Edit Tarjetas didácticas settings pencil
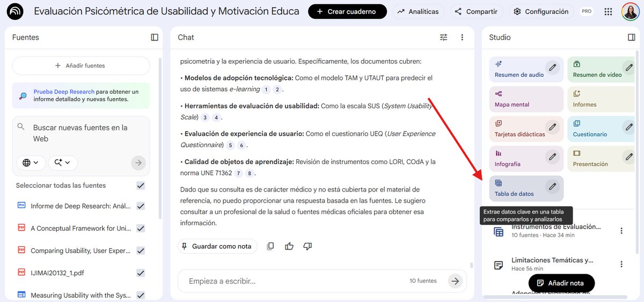The width and height of the screenshot is (644, 302). click(552, 127)
